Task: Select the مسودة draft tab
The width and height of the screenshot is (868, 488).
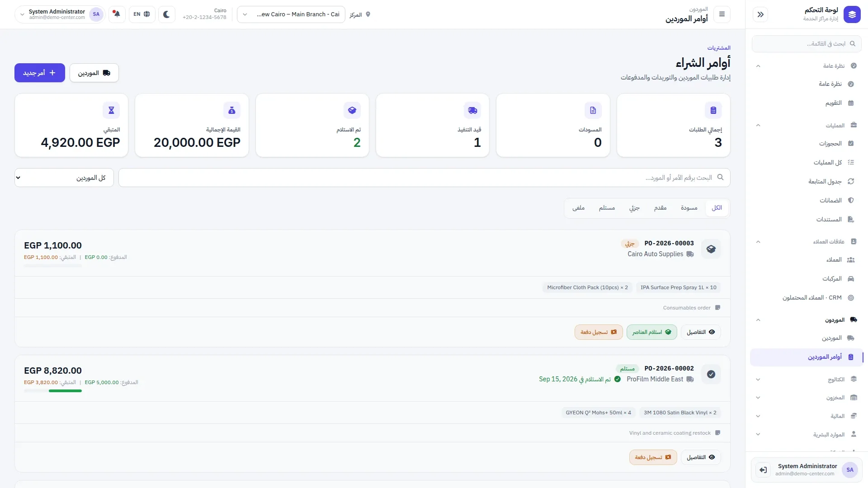Action: (x=689, y=208)
